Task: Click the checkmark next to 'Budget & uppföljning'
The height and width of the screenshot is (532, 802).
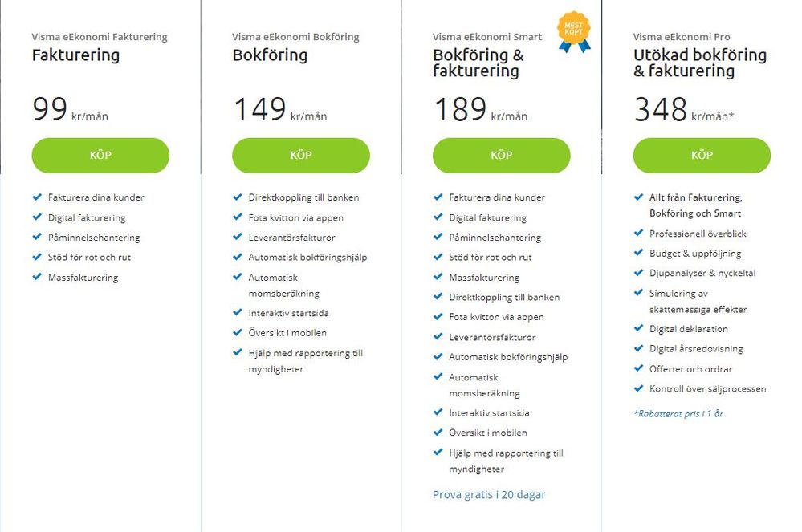Action: [638, 253]
